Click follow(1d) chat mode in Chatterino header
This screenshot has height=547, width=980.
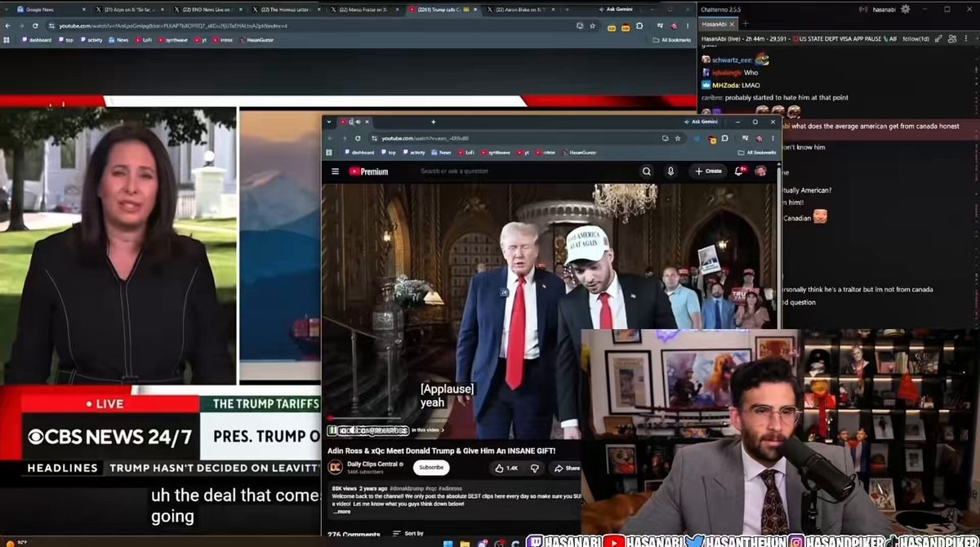(915, 38)
